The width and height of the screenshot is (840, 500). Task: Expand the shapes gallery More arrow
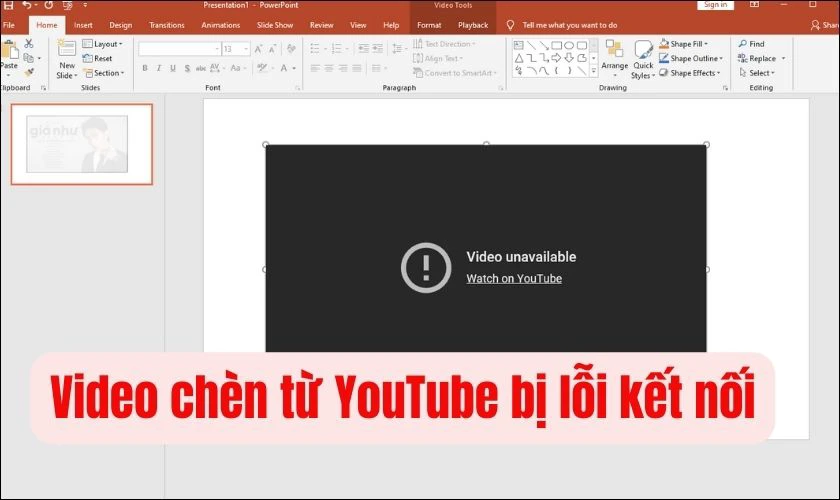tap(594, 71)
